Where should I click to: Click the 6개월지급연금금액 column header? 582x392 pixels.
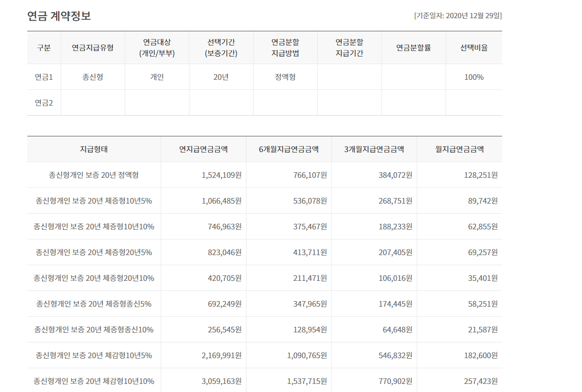pos(289,149)
